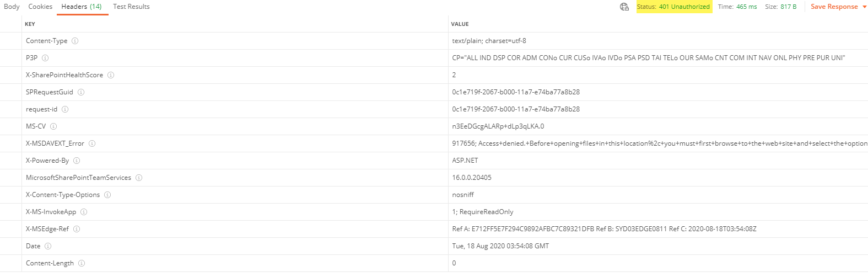Open the Cookies tab
This screenshot has height=277, width=868.
[40, 7]
